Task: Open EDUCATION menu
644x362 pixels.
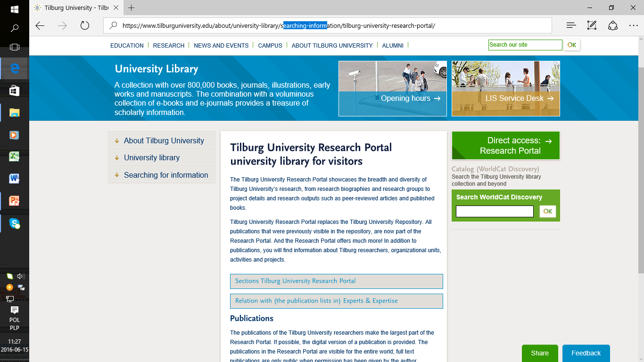Action: pyautogui.click(x=127, y=45)
